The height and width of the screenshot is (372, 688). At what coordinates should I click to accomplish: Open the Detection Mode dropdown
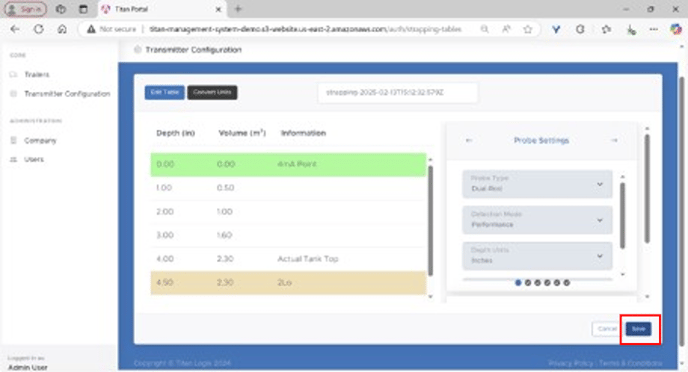click(x=537, y=220)
